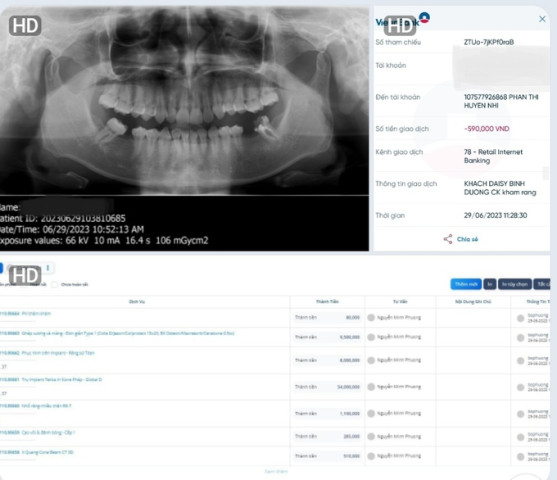557x480 pixels.
Task: Click the timestamp 29/06/2023 11:28:30
Action: coord(496,215)
